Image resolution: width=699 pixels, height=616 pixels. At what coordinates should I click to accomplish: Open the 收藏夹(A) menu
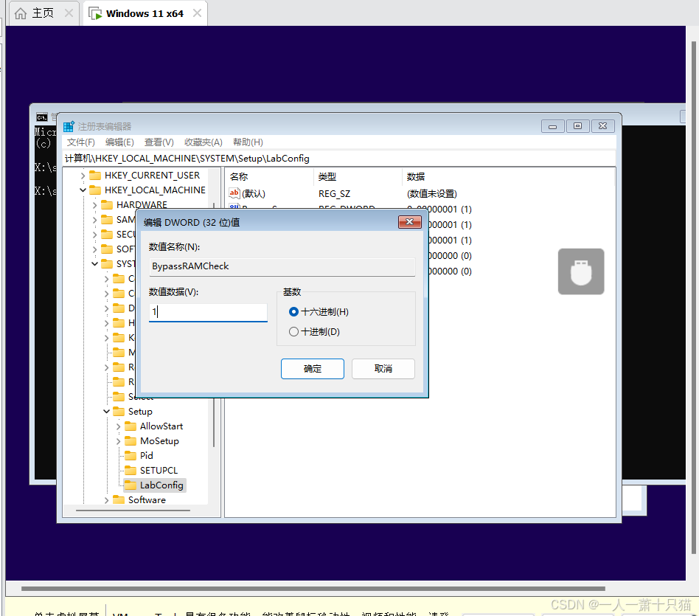204,142
